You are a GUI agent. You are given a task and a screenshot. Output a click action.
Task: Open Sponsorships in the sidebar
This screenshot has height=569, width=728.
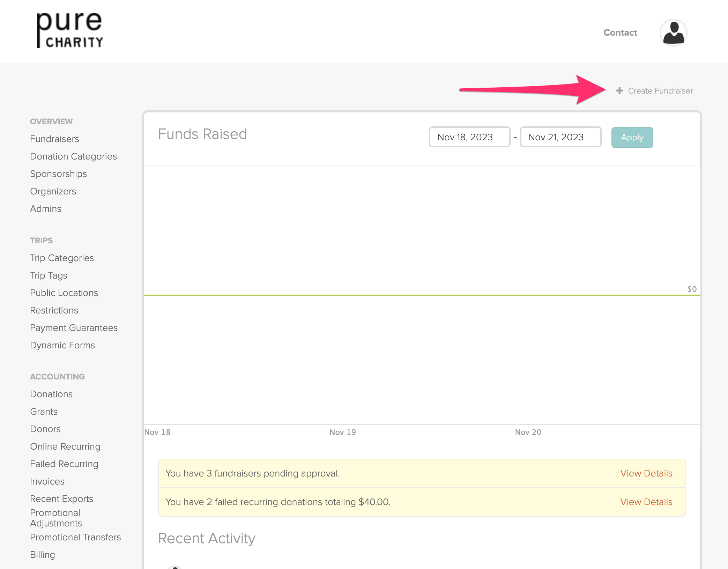point(58,174)
